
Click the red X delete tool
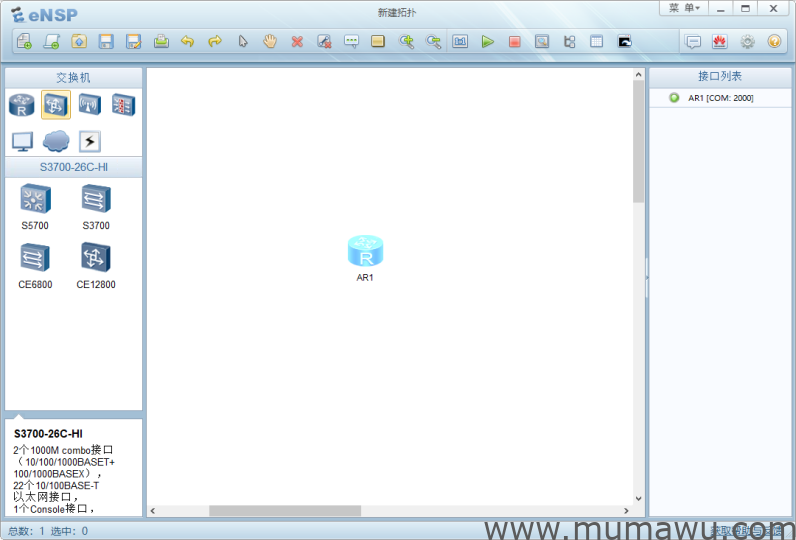(x=297, y=42)
